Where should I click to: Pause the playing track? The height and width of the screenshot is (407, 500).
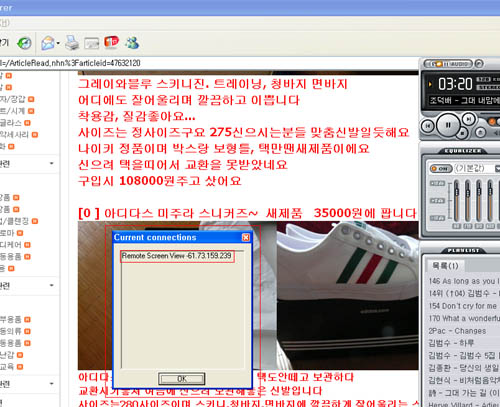[x=448, y=125]
